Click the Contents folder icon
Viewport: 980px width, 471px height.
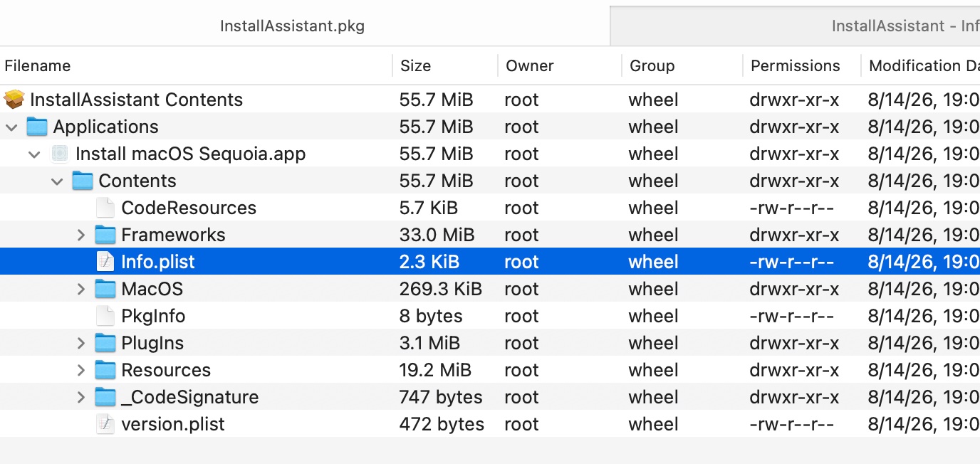[x=83, y=181]
